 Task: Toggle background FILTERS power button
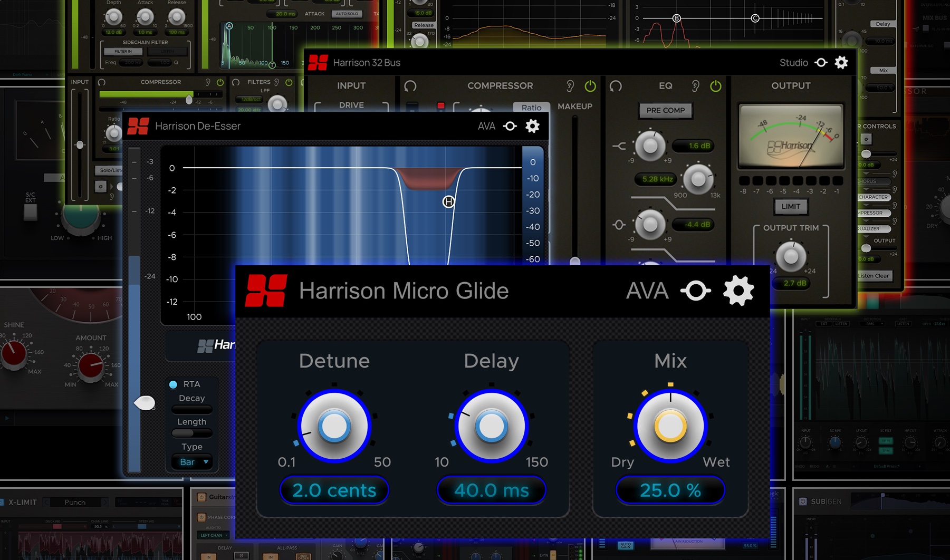click(289, 82)
